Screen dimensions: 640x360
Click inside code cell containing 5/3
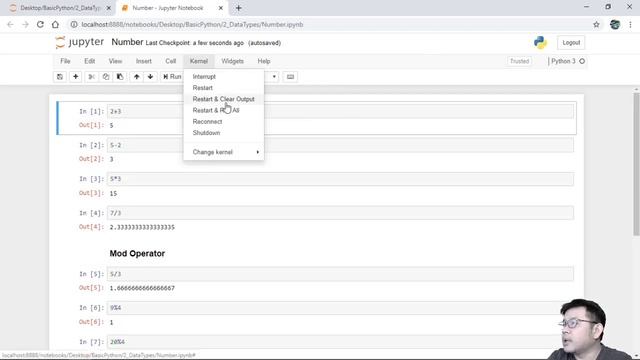(x=340, y=274)
